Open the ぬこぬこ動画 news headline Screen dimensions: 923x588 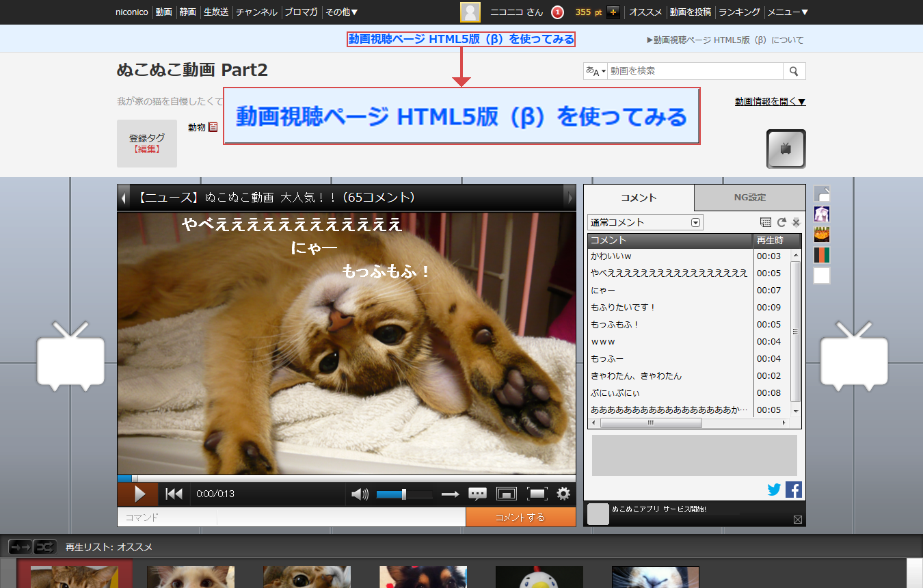[276, 198]
